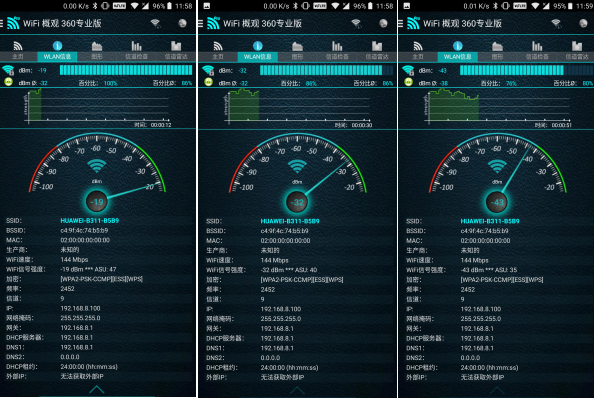Screen dimensions: 594x398
Task: Expand bottom chevron in left screenshot
Action: pyautogui.click(x=97, y=389)
